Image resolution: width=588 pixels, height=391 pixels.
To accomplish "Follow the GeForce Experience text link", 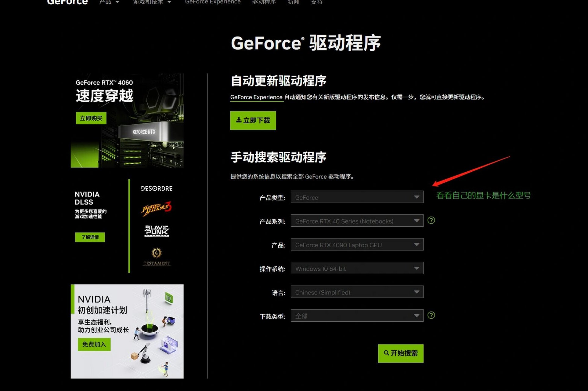I will tap(256, 97).
